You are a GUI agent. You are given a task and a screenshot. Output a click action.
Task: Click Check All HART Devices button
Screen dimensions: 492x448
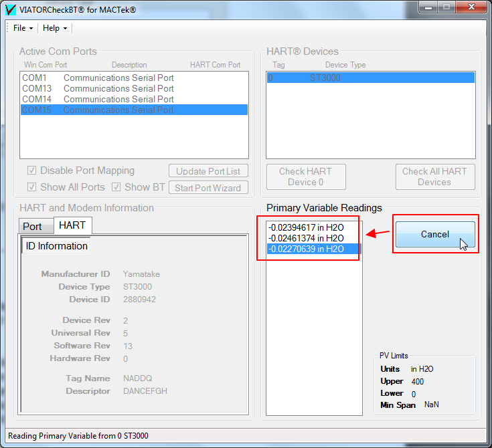click(x=435, y=177)
